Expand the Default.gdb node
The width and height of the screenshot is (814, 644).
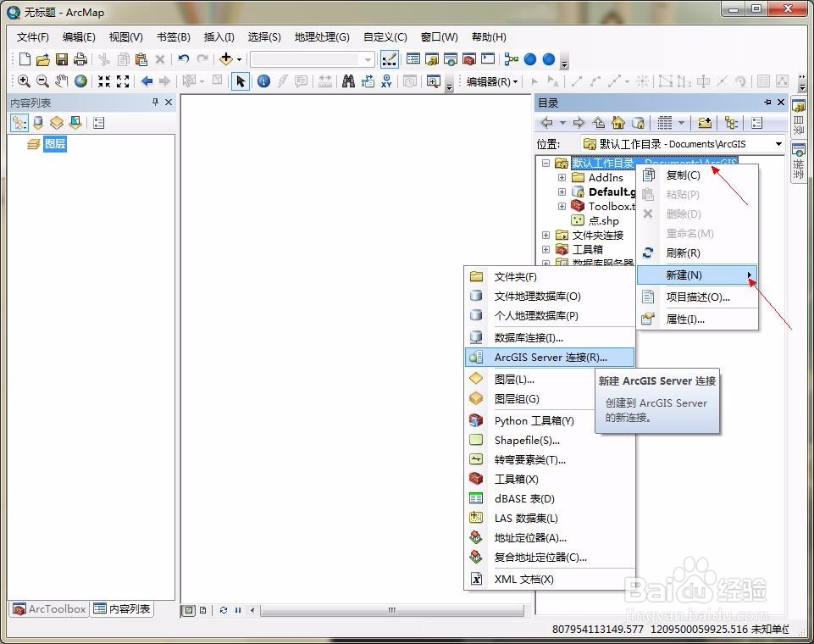click(x=562, y=192)
